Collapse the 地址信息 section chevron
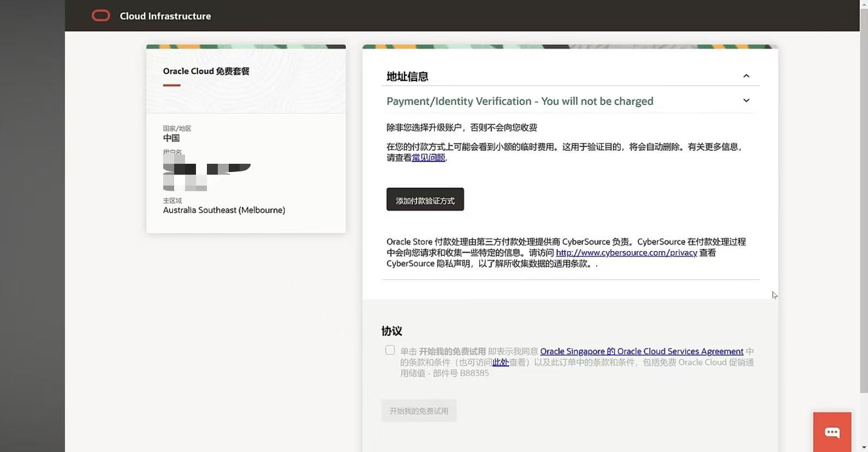The image size is (868, 452). tap(746, 76)
